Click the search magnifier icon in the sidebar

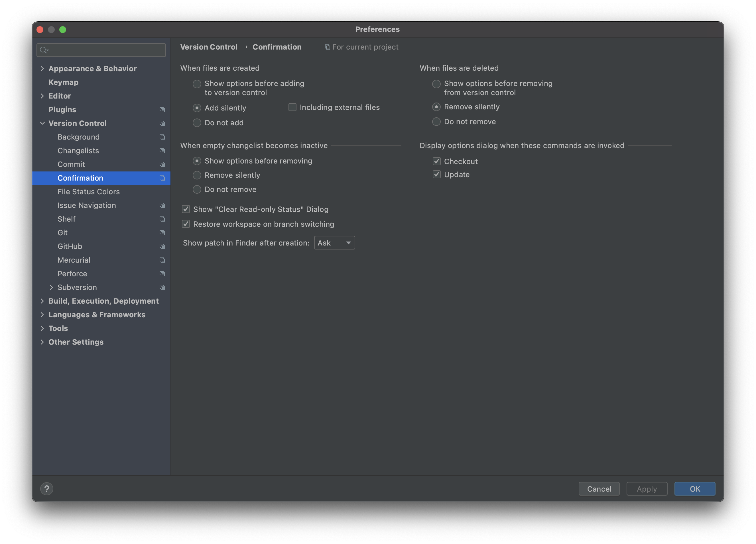[43, 50]
